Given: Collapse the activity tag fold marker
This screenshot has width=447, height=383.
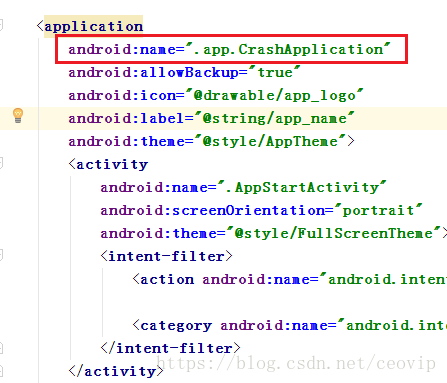Looking at the screenshot, I should (x=1, y=163).
